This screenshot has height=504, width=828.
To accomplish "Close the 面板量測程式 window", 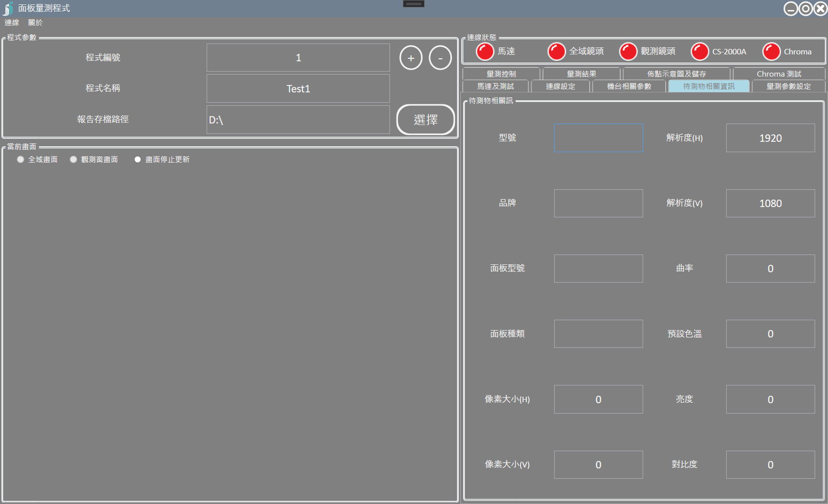I will click(821, 8).
